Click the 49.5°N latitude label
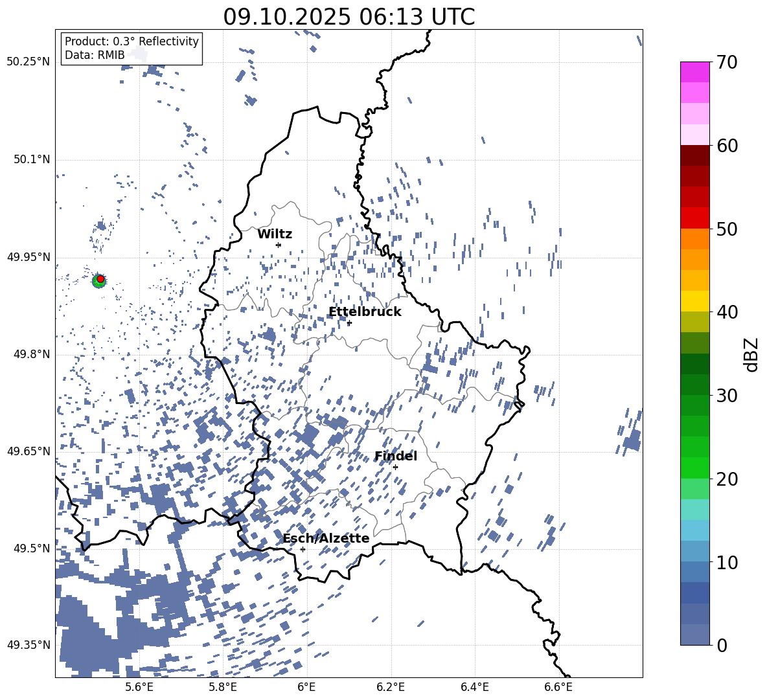 (x=32, y=548)
